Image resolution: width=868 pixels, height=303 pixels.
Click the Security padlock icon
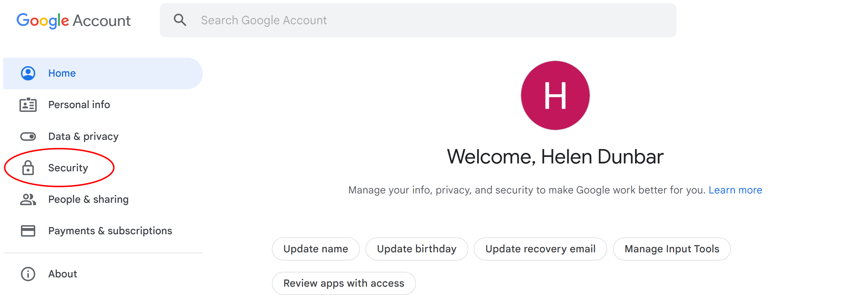pos(28,168)
